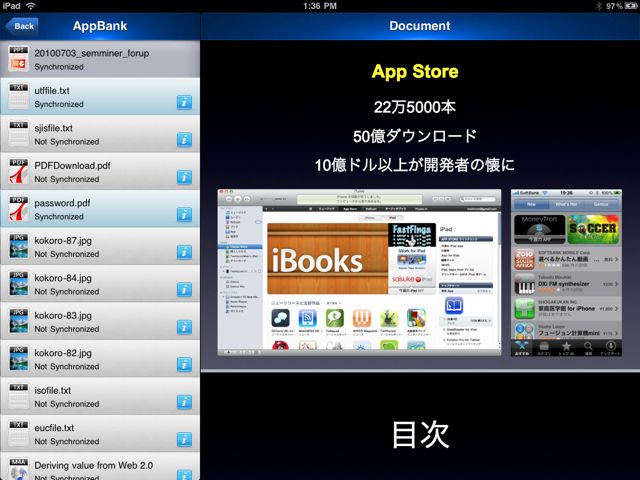Click the 目次 slide title
Image resolution: width=640 pixels, height=480 pixels.
click(x=420, y=435)
